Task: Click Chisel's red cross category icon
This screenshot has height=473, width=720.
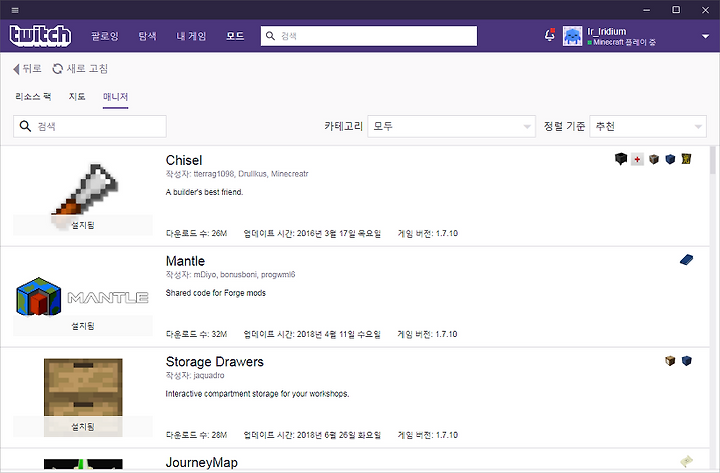Action: click(637, 159)
